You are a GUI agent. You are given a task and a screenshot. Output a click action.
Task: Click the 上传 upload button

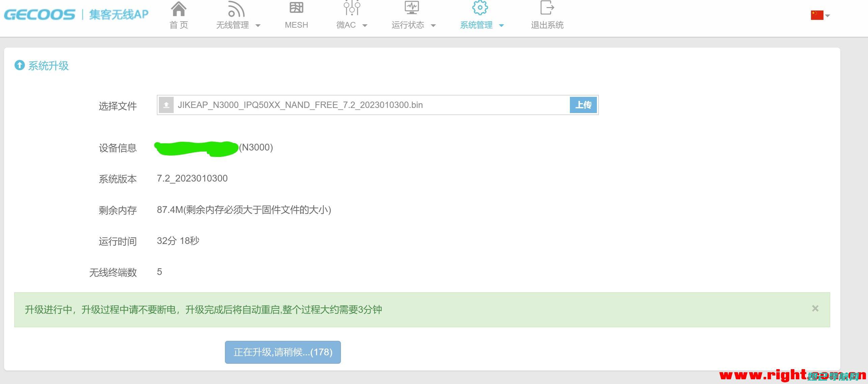(x=583, y=105)
